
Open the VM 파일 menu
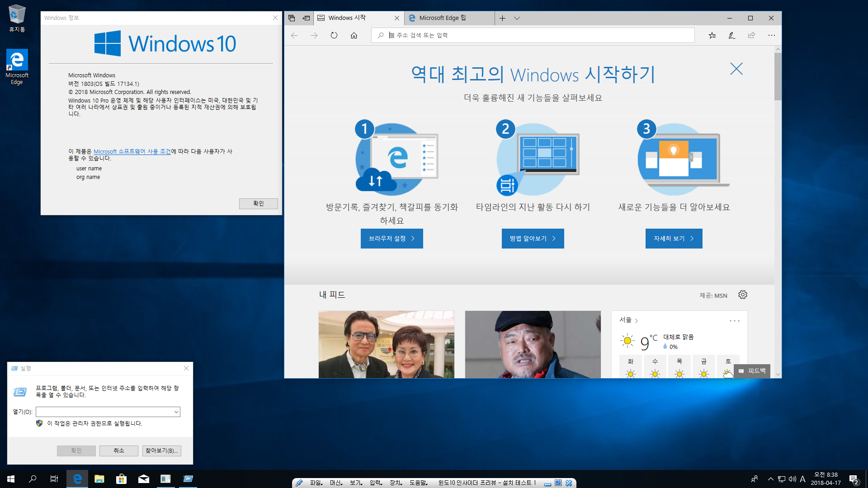[x=316, y=483]
